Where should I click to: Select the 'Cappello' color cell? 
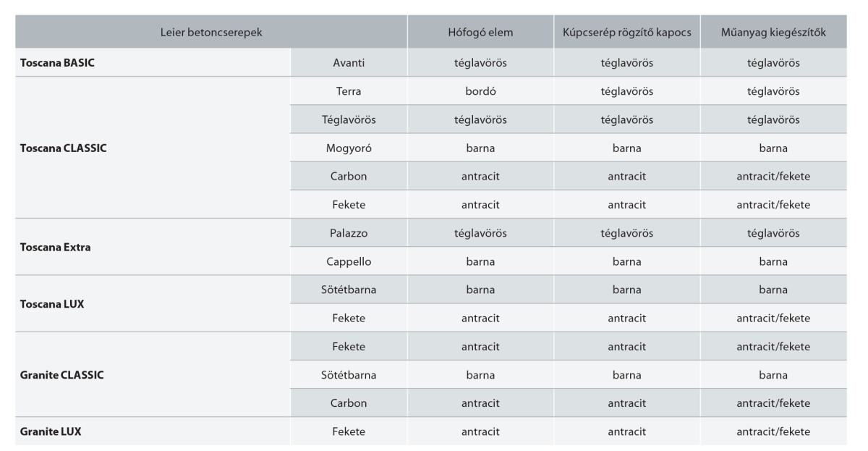[349, 262]
